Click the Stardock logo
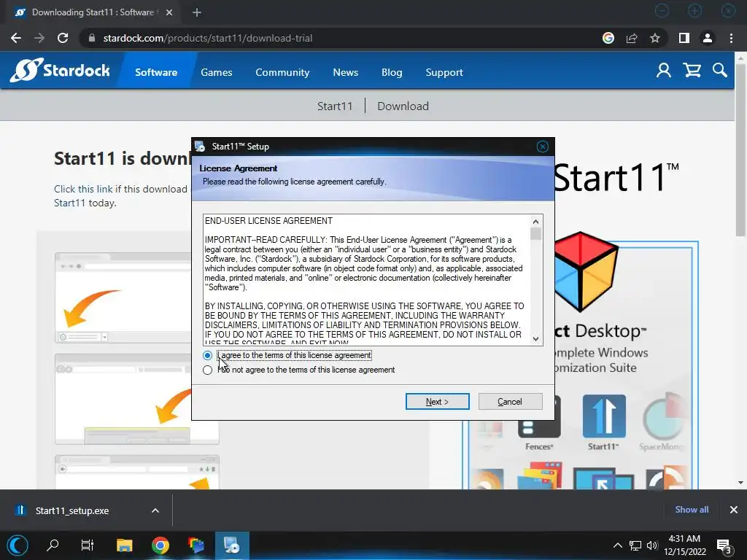 (x=60, y=71)
